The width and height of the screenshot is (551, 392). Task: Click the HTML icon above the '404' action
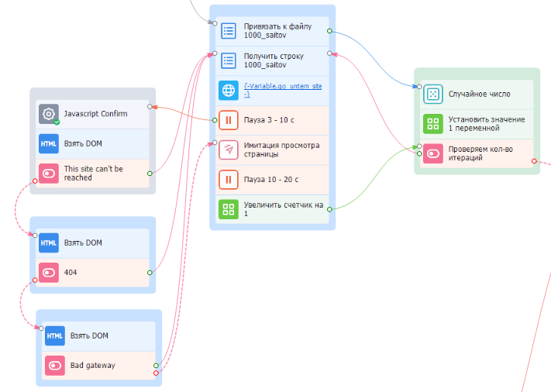[x=49, y=242]
